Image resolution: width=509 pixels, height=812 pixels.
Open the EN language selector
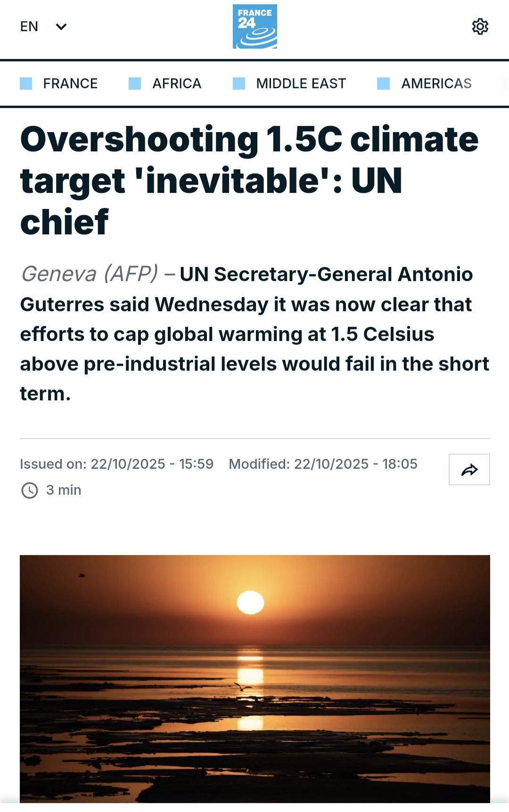coord(29,26)
